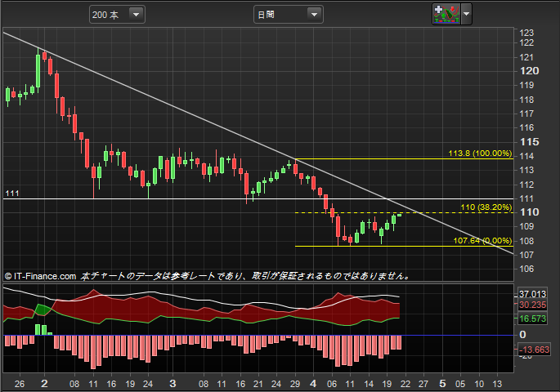Click the 30.235 indicator value
560x392 pixels.
532,305
